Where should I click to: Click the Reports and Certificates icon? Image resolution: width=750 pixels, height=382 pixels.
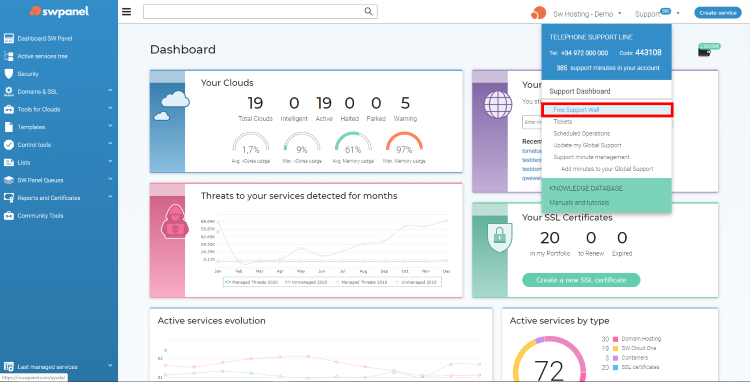pos(9,198)
